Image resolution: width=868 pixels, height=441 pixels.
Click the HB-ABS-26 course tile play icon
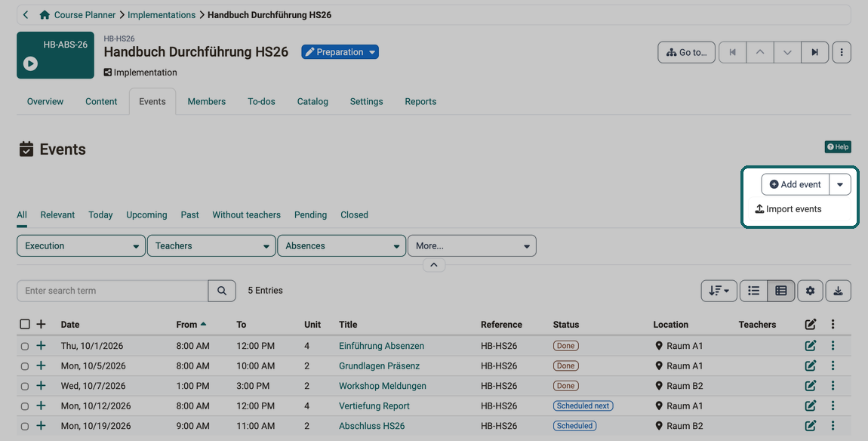[30, 63]
